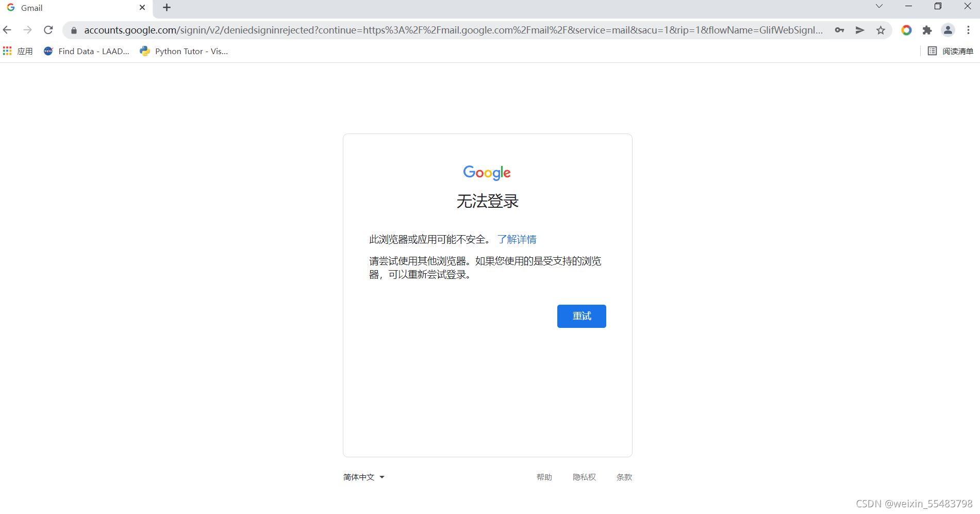Open the Extensions puzzle piece menu
Viewport: 980px width, 514px height.
[x=927, y=30]
